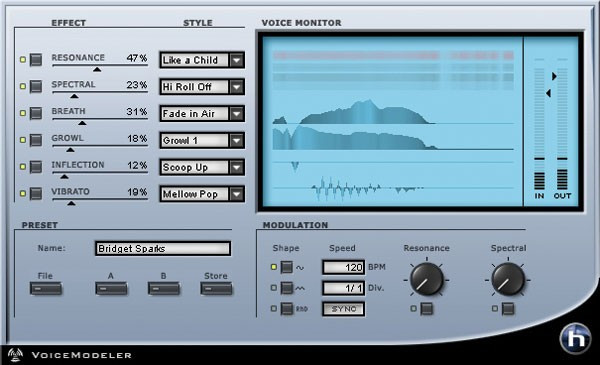Click the Resonance amount slider handle
The width and height of the screenshot is (600, 365).
click(97, 69)
